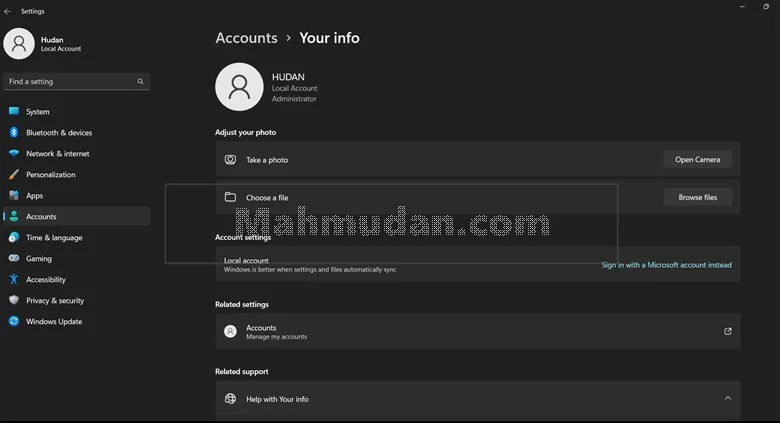The height and width of the screenshot is (423, 780).
Task: Minimize the Settings window
Action: point(742,6)
